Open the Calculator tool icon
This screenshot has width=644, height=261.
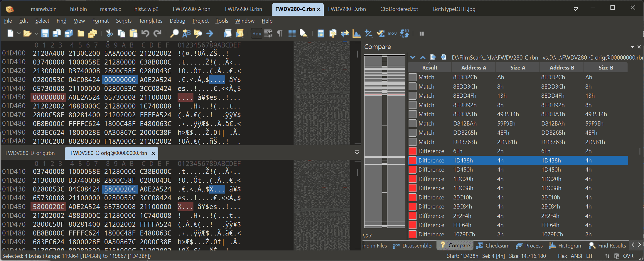[321, 33]
